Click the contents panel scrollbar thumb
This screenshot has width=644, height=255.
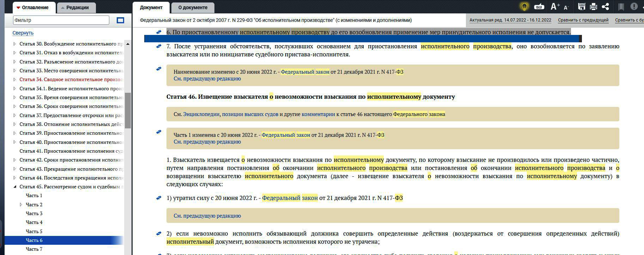(x=128, y=110)
